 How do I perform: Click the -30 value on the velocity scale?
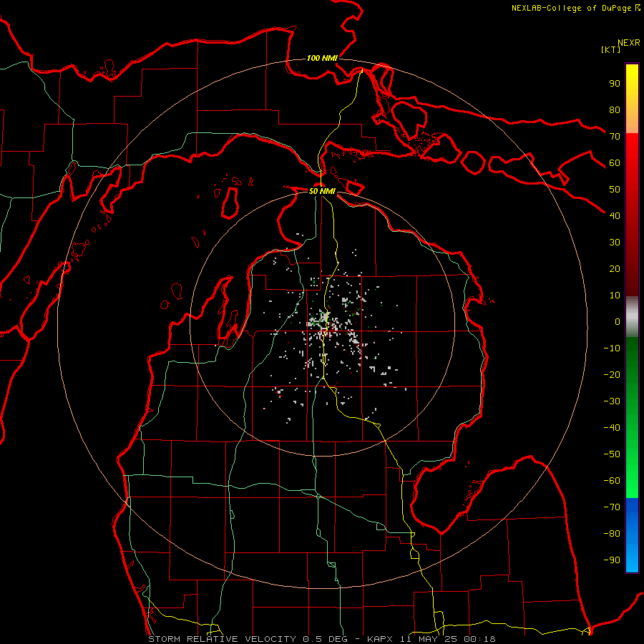[x=612, y=401]
